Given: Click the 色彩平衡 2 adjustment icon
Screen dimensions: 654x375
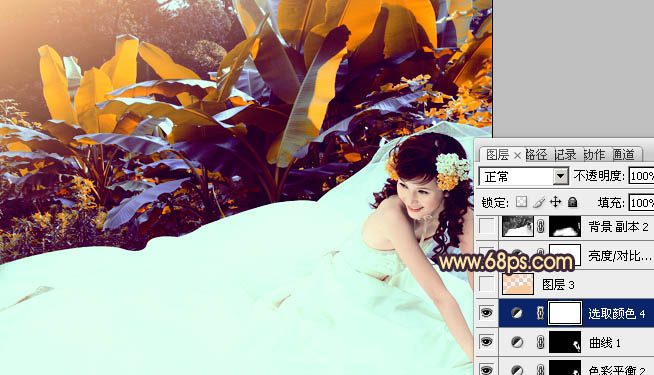Looking at the screenshot, I should coord(517,370).
